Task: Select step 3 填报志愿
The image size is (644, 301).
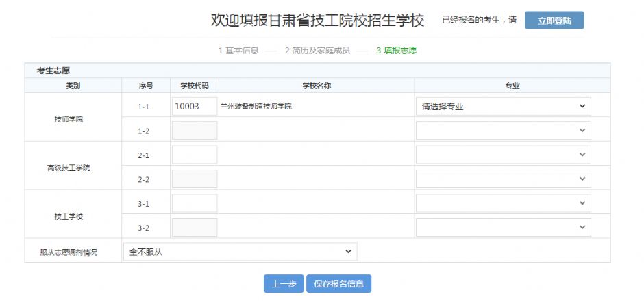Action: coord(396,51)
